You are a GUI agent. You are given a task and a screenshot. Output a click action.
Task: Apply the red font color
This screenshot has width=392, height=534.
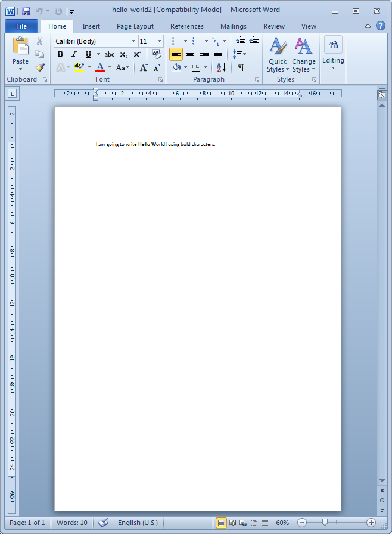[100, 67]
